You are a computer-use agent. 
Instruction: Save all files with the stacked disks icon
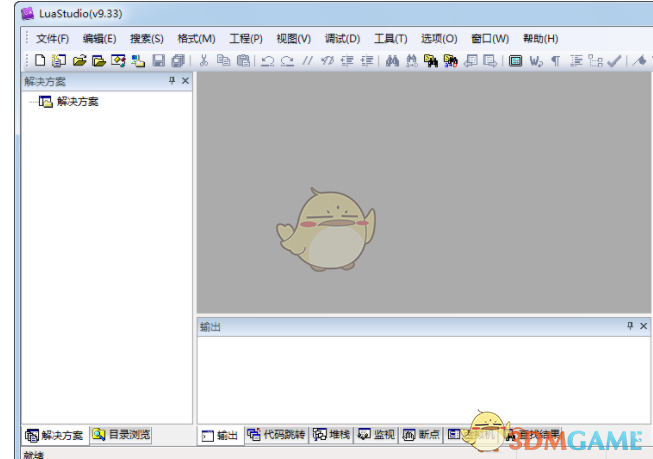[x=178, y=61]
